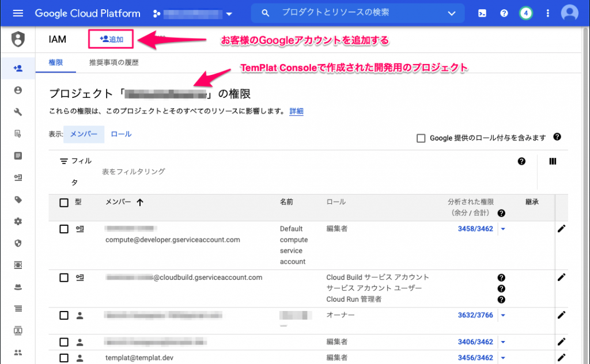This screenshot has width=590, height=364.
Task: Open the help icon in top bar
Action: click(504, 13)
